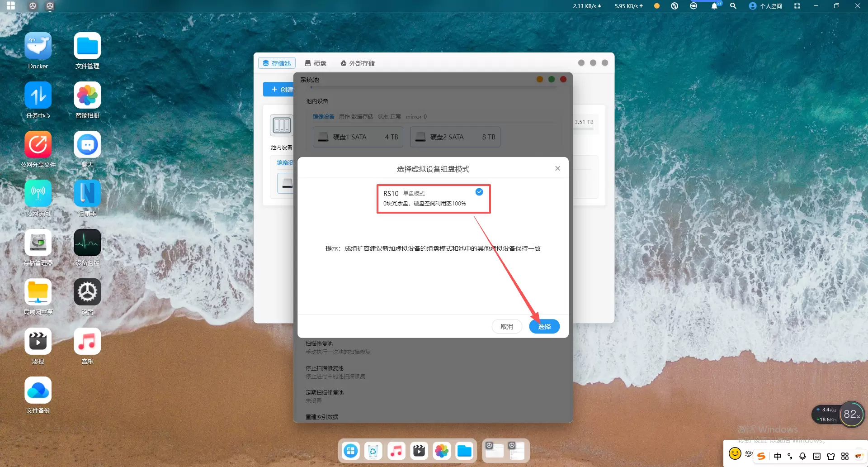Click the 取消 cancel button
This screenshot has height=467, width=868.
point(507,326)
